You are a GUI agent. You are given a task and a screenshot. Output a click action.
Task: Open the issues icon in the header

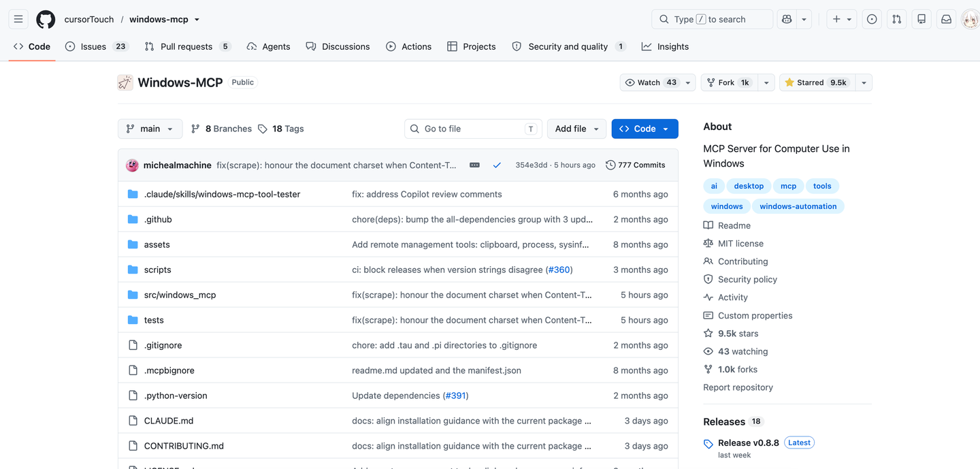(872, 19)
